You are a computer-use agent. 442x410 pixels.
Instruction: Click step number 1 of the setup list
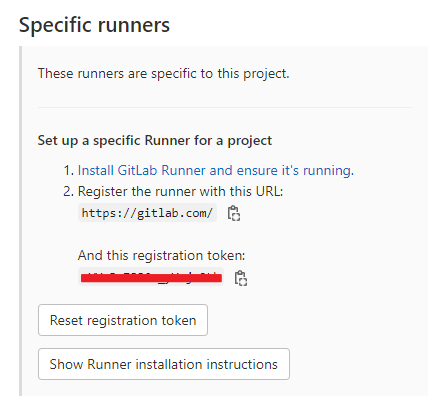(x=68, y=170)
